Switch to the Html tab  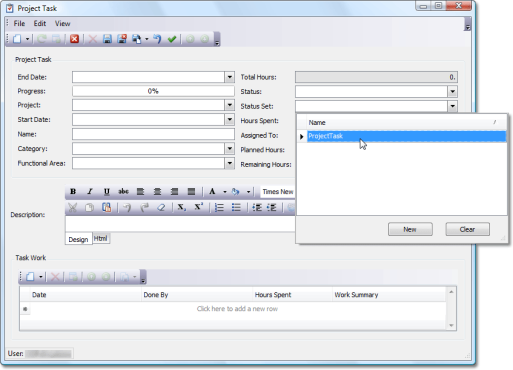[101, 238]
